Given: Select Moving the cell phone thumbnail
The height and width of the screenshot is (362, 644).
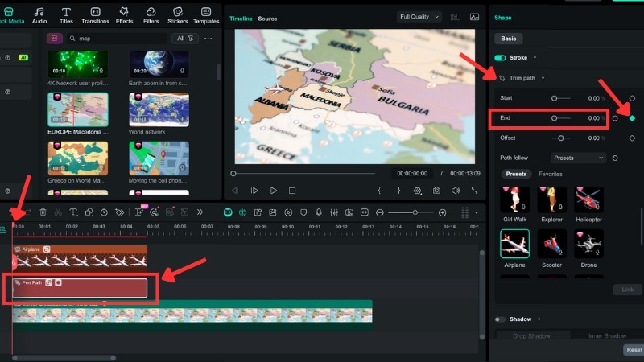Looking at the screenshot, I should [x=159, y=158].
